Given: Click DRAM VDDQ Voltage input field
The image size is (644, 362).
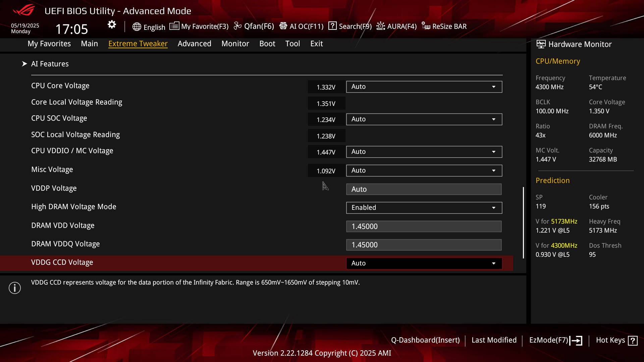Looking at the screenshot, I should point(424,245).
